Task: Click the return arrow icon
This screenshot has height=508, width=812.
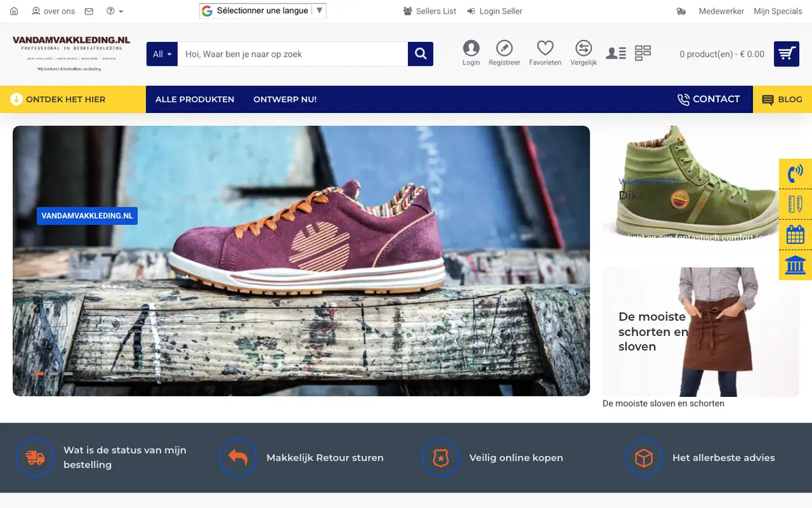Action: (238, 458)
